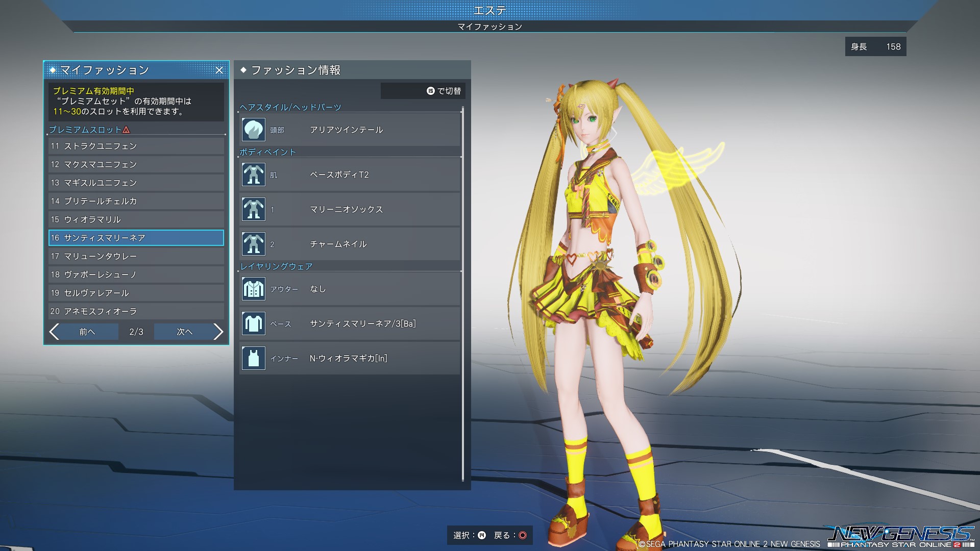The width and height of the screenshot is (980, 551).
Task: Click the hairstyle head icon for アリアツインテール
Action: [x=253, y=130]
